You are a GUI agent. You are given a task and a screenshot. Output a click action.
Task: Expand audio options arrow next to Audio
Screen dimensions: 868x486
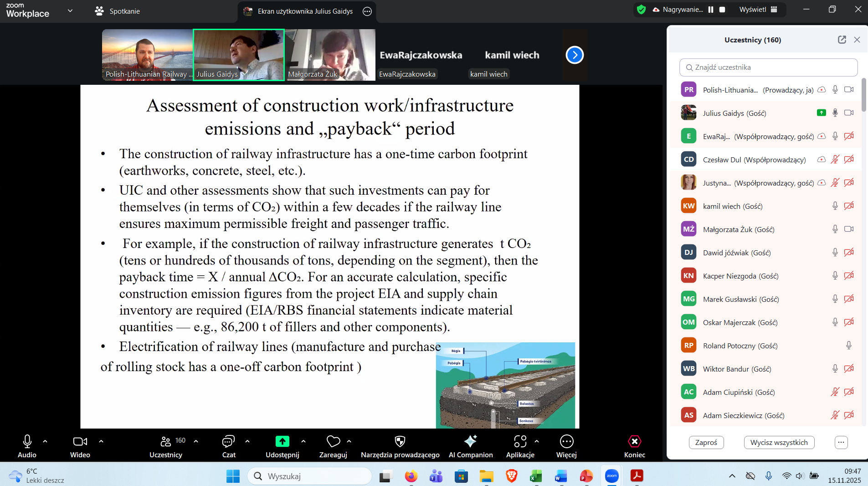[45, 441]
